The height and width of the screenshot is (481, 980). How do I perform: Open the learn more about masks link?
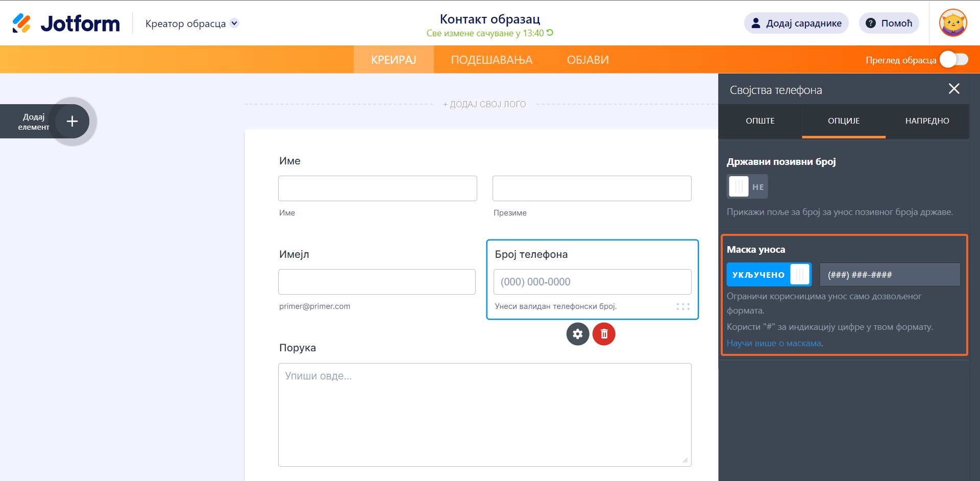774,343
